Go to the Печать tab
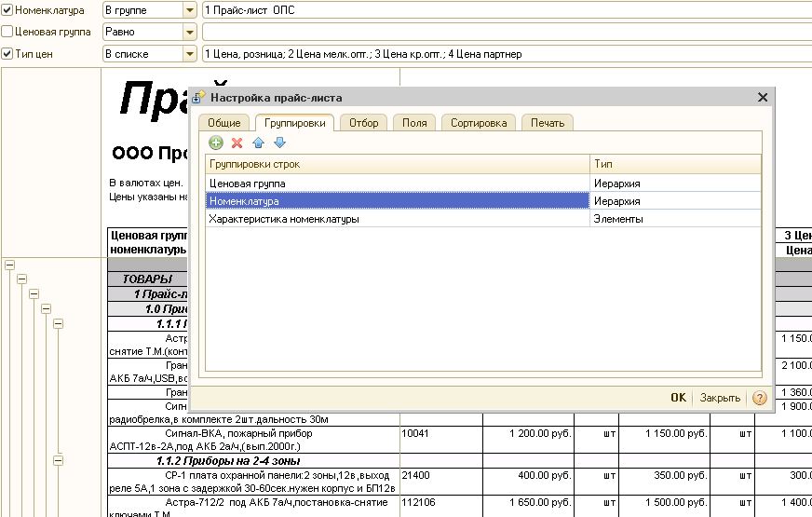 coord(548,123)
